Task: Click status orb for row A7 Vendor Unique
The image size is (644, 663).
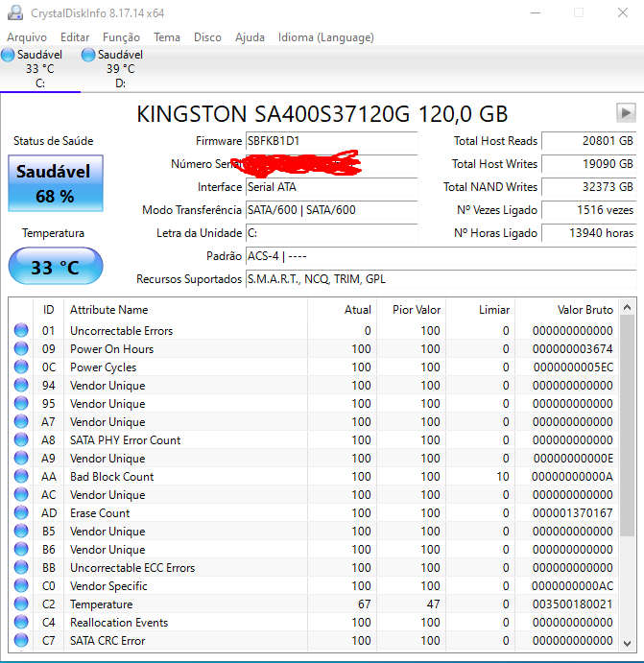Action: (21, 421)
